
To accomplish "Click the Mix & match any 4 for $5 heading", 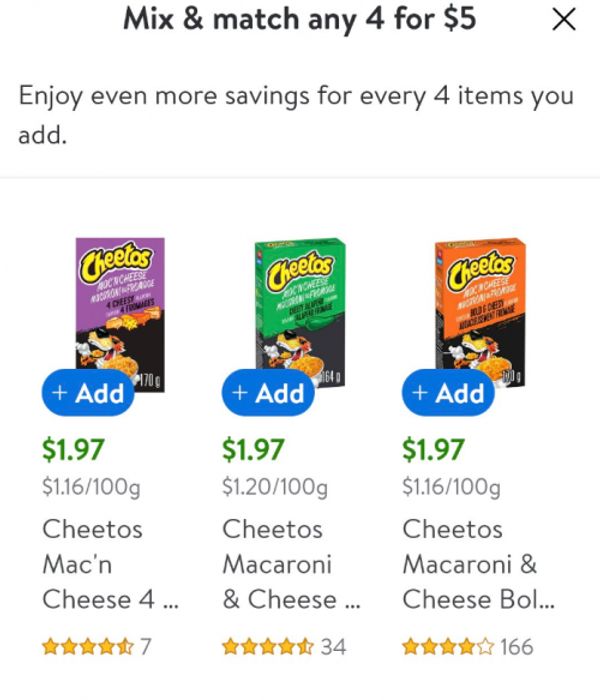I will pyautogui.click(x=299, y=19).
